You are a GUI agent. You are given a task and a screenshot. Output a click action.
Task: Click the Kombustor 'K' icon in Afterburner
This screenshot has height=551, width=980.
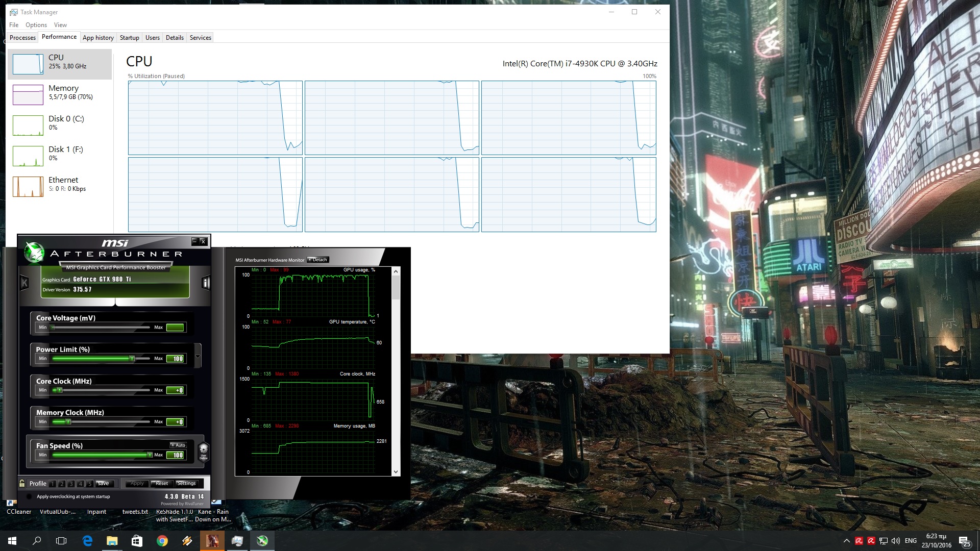pyautogui.click(x=24, y=283)
